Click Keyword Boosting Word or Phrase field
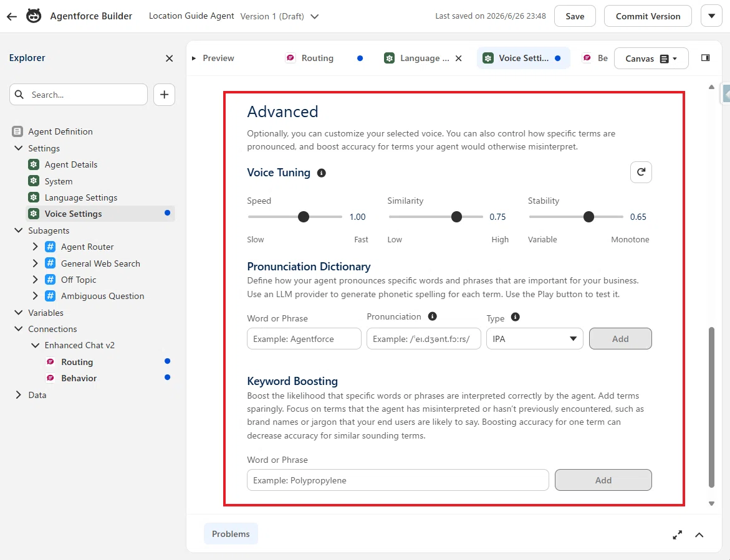The height and width of the screenshot is (560, 730). coord(398,480)
